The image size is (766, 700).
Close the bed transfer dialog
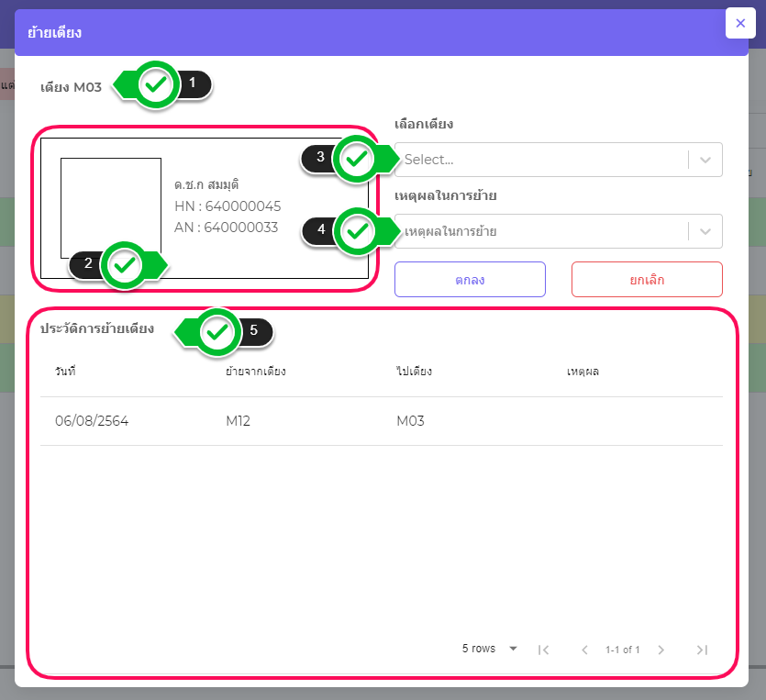pyautogui.click(x=740, y=23)
